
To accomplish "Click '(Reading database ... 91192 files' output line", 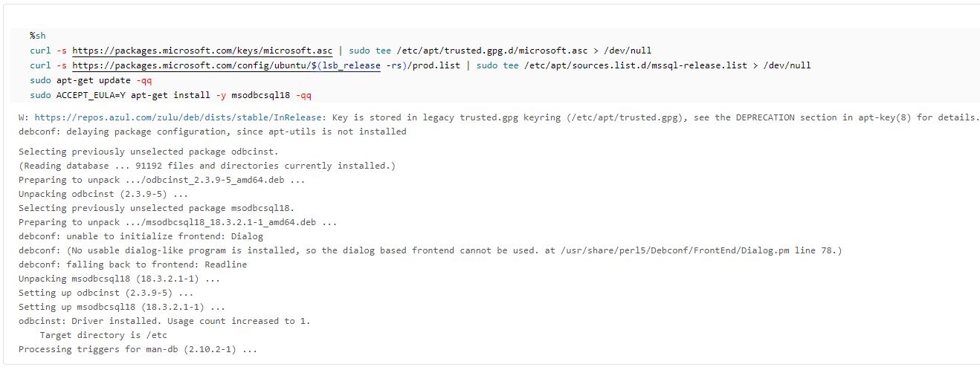I will [207, 166].
